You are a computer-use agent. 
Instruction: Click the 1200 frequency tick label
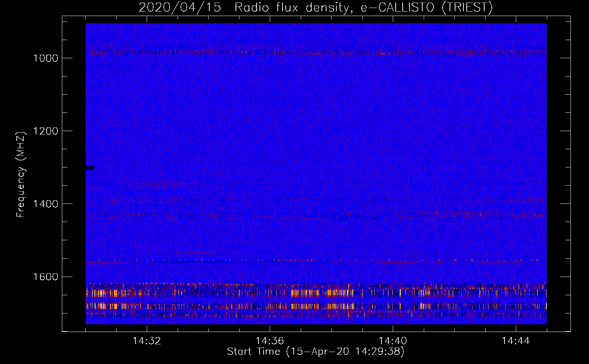point(46,131)
